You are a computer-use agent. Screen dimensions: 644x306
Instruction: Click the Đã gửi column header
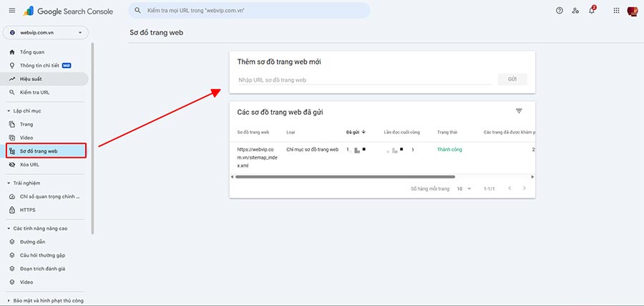352,133
